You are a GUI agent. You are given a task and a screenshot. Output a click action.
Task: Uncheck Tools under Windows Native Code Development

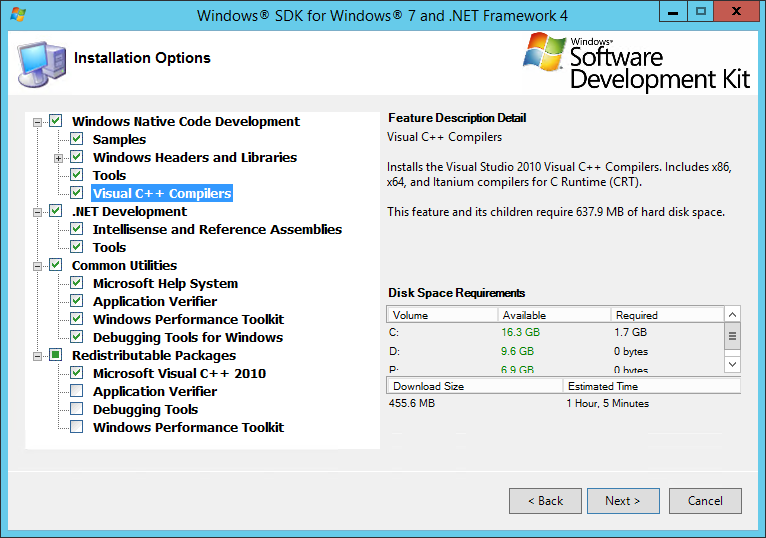(77, 174)
